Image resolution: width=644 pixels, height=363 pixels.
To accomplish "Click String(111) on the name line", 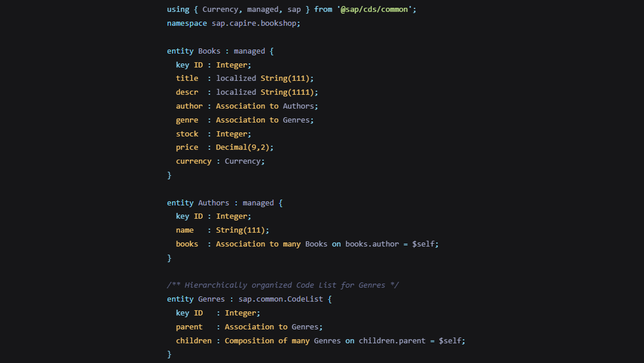I will point(240,230).
